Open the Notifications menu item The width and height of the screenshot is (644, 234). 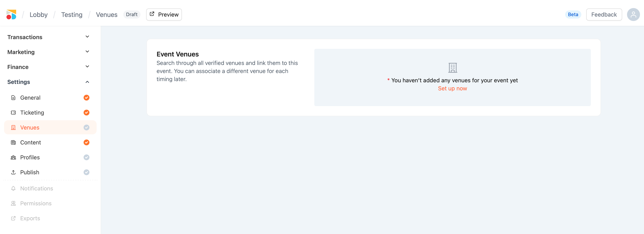pos(37,188)
